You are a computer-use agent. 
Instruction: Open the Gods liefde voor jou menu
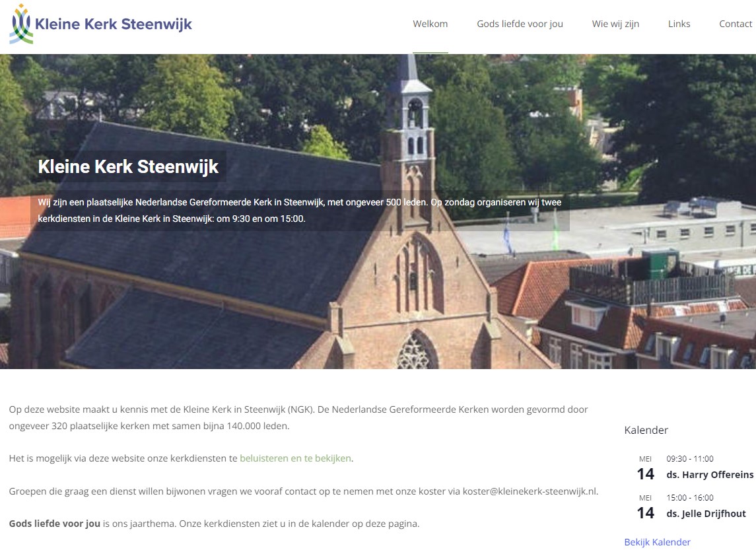(520, 24)
